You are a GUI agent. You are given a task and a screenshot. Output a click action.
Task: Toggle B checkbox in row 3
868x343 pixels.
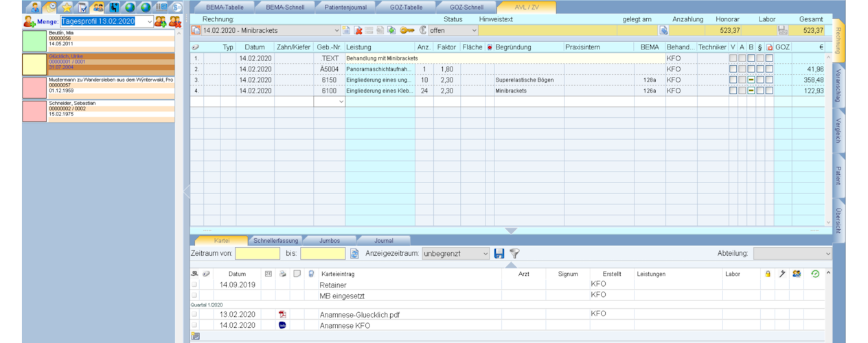[751, 80]
